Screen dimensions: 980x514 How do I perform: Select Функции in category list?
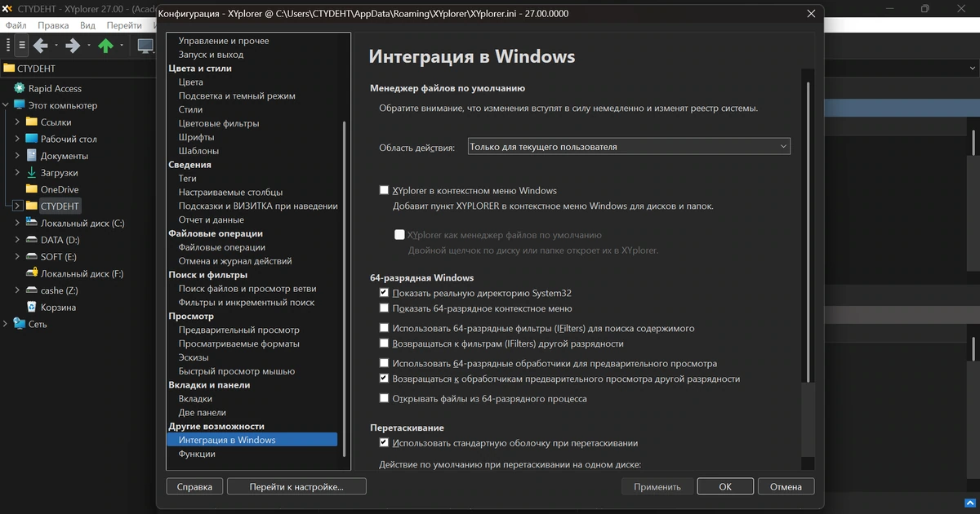tap(197, 454)
